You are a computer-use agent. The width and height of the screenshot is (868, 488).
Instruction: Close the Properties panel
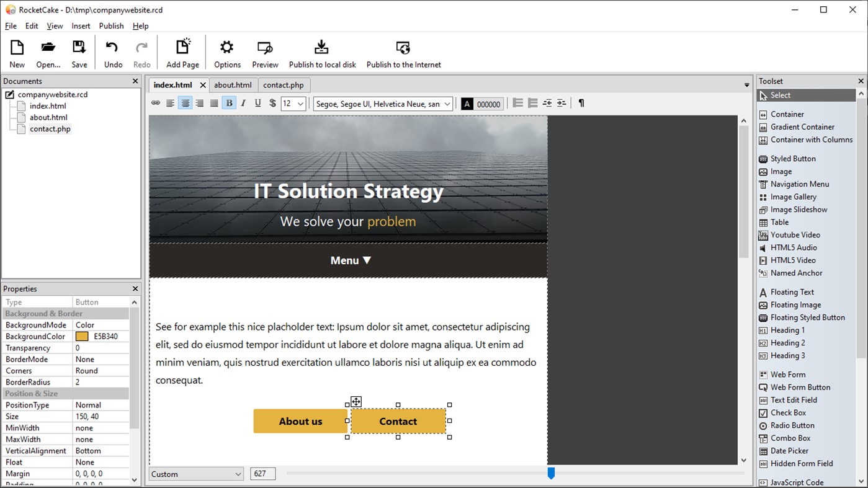[135, 289]
